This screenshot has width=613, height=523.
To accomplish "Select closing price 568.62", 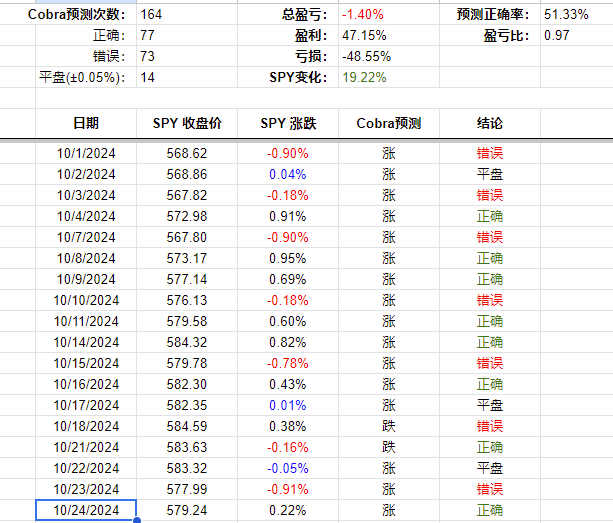I will [x=187, y=153].
